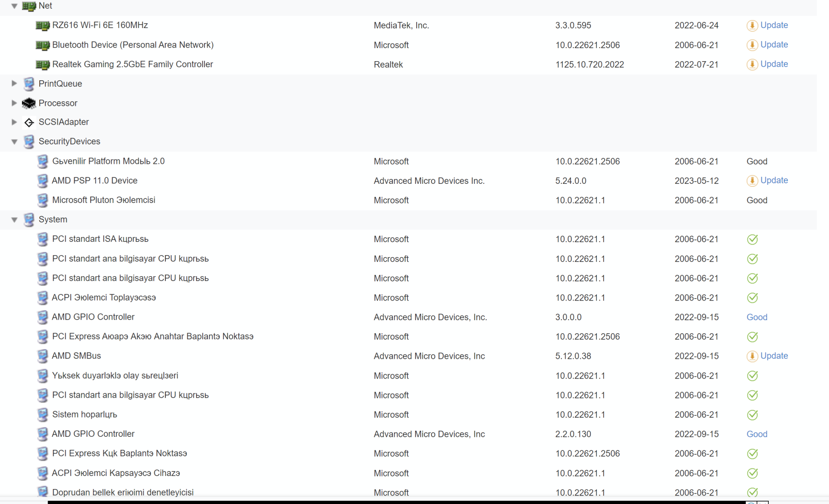Click the download icon beside AMD SMBus

point(752,356)
